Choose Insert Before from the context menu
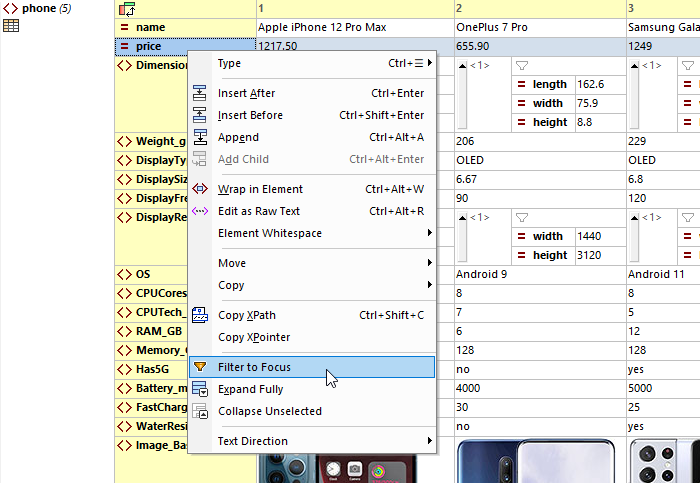 click(250, 115)
